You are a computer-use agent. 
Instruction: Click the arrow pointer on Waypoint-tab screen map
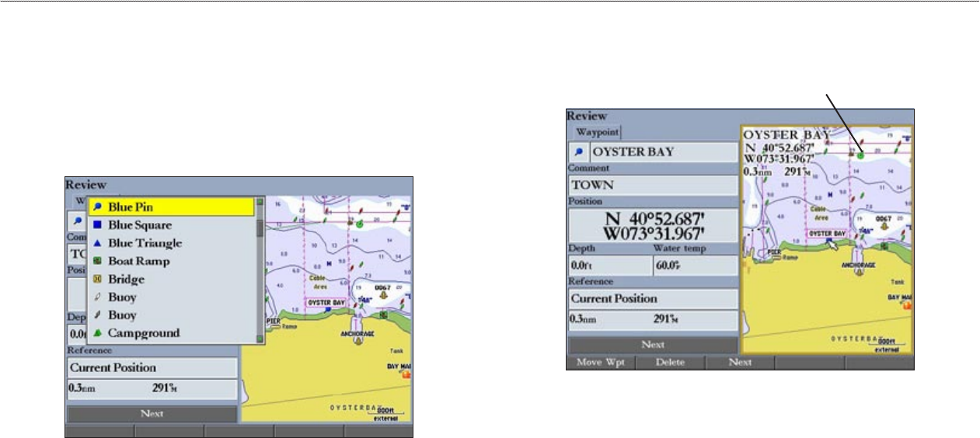coord(832,245)
